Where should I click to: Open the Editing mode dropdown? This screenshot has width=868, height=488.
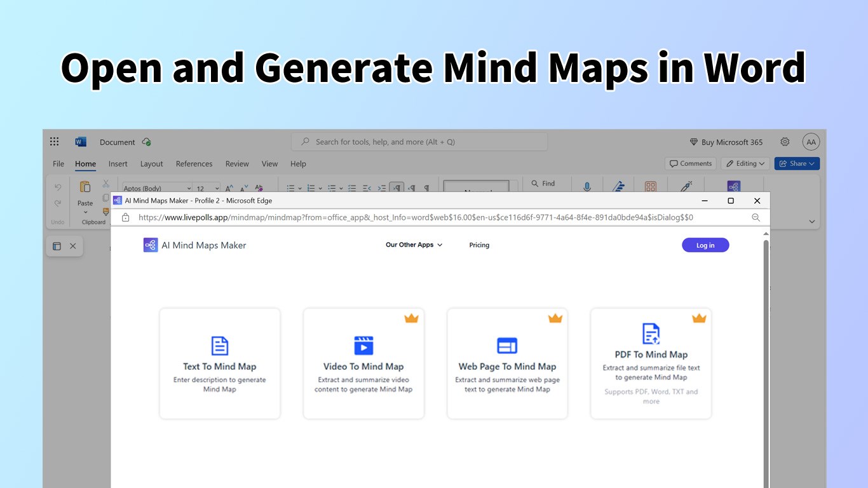click(x=746, y=163)
